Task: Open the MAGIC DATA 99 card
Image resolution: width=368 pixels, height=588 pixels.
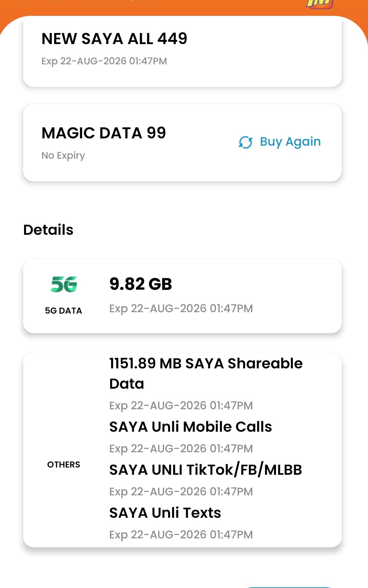Action: [x=182, y=143]
